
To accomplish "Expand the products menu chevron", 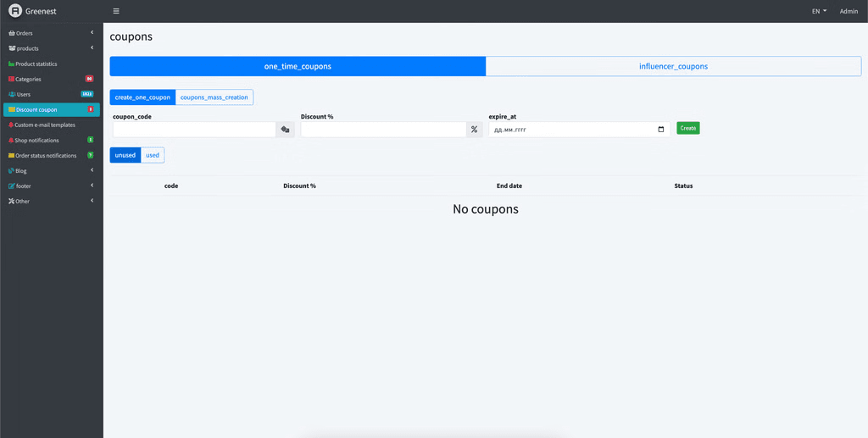I will (x=92, y=48).
